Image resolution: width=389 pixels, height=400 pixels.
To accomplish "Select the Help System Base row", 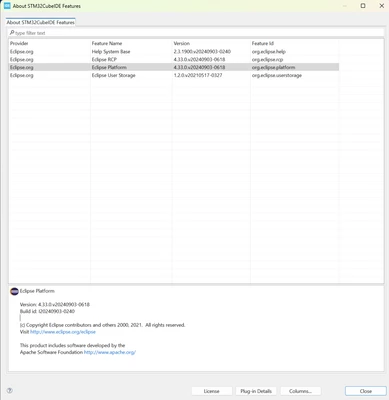I will [174, 52].
